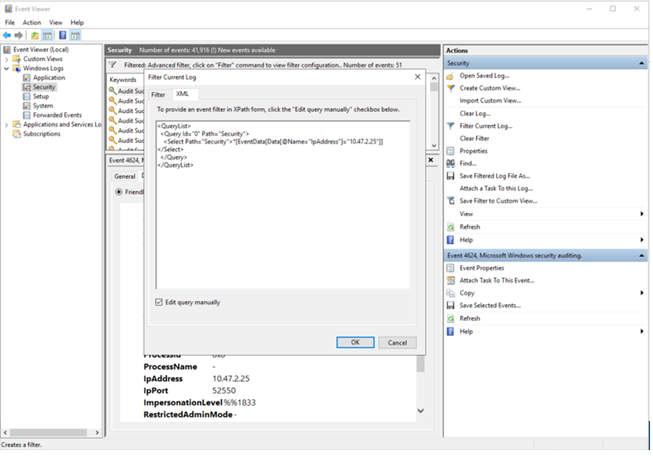Open the File menu
This screenshot has height=462, width=653.
[x=10, y=22]
